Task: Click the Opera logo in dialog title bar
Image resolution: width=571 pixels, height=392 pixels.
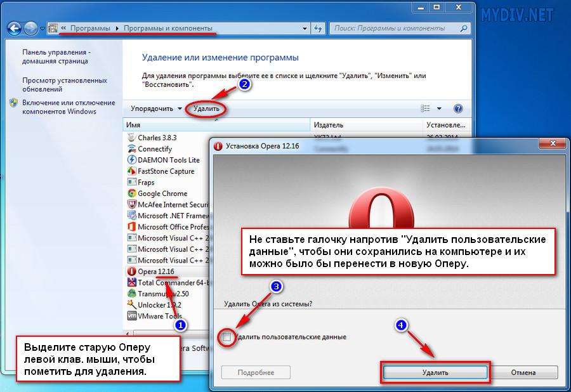Action: [218, 147]
